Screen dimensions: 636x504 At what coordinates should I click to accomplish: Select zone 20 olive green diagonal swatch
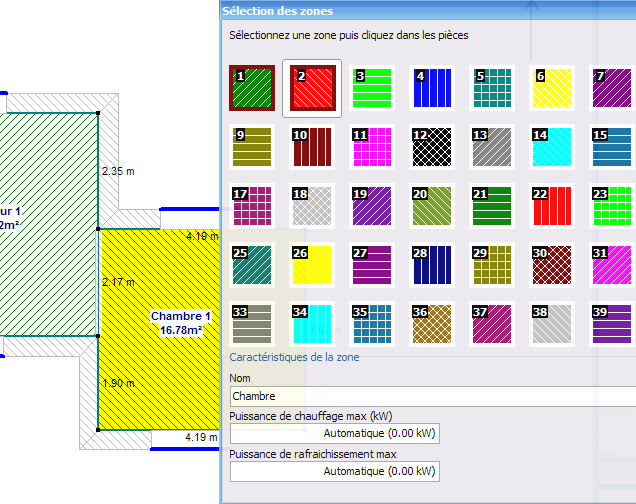[x=432, y=206]
